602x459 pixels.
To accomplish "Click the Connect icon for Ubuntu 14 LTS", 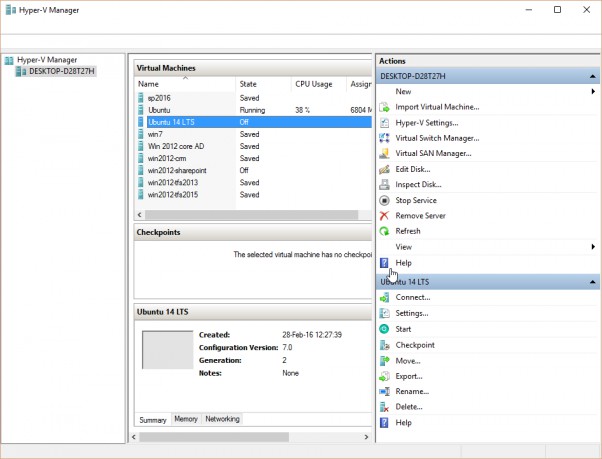I will pyautogui.click(x=384, y=297).
